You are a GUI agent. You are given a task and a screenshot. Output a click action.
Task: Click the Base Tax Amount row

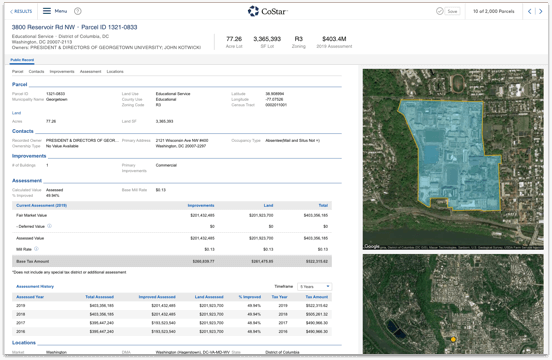pyautogui.click(x=172, y=261)
